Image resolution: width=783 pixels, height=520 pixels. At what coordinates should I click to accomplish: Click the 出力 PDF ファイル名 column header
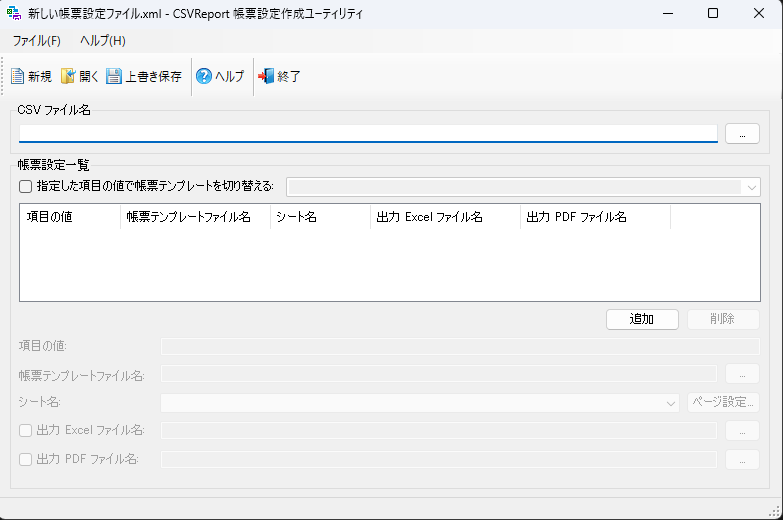coord(595,217)
